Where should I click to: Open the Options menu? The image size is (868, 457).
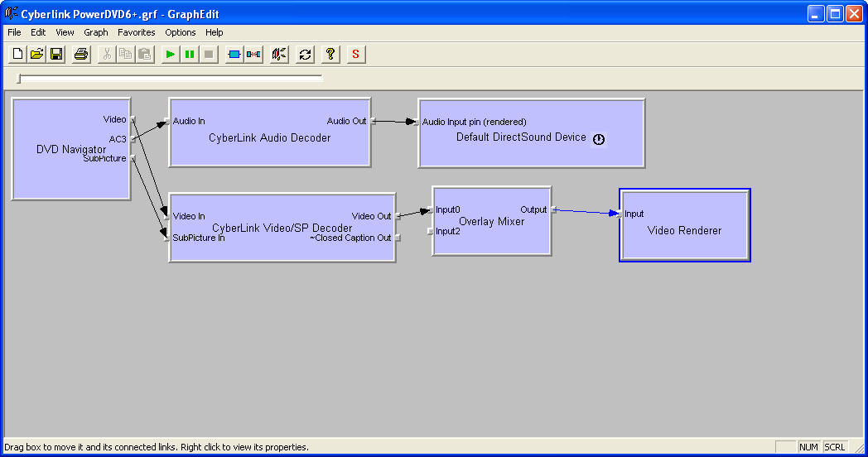181,32
